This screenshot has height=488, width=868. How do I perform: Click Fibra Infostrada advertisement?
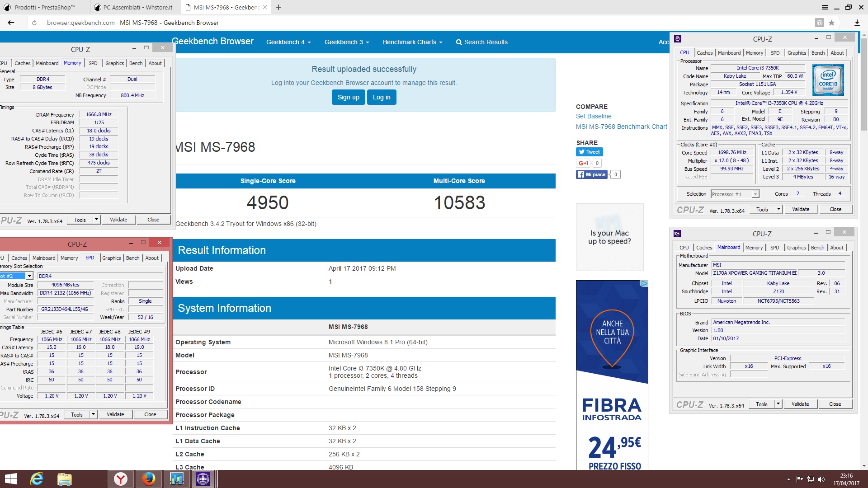[x=612, y=375]
